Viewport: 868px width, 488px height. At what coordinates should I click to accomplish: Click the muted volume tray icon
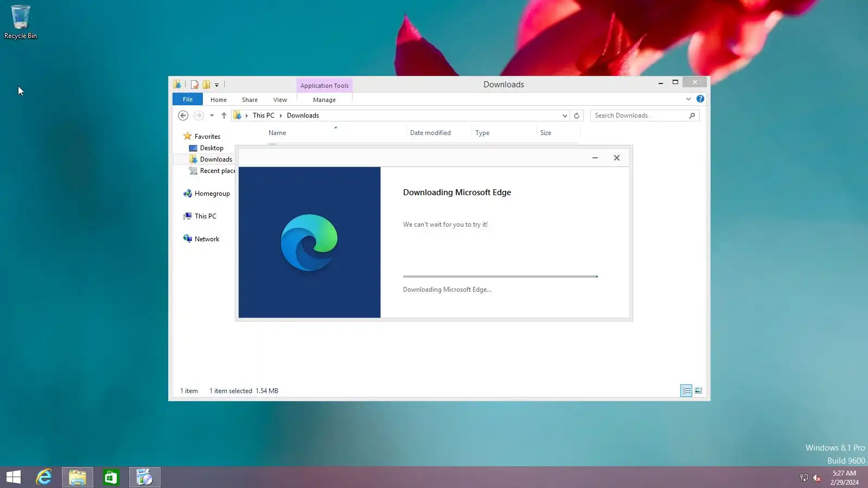click(x=817, y=478)
